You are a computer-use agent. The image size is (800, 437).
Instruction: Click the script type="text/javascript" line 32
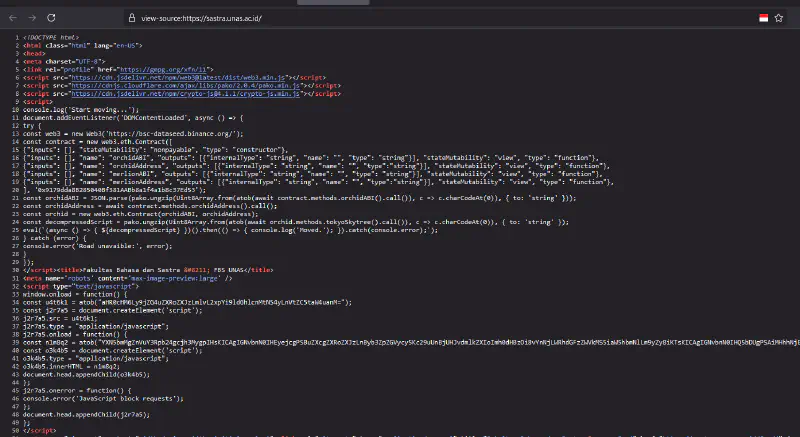point(81,287)
